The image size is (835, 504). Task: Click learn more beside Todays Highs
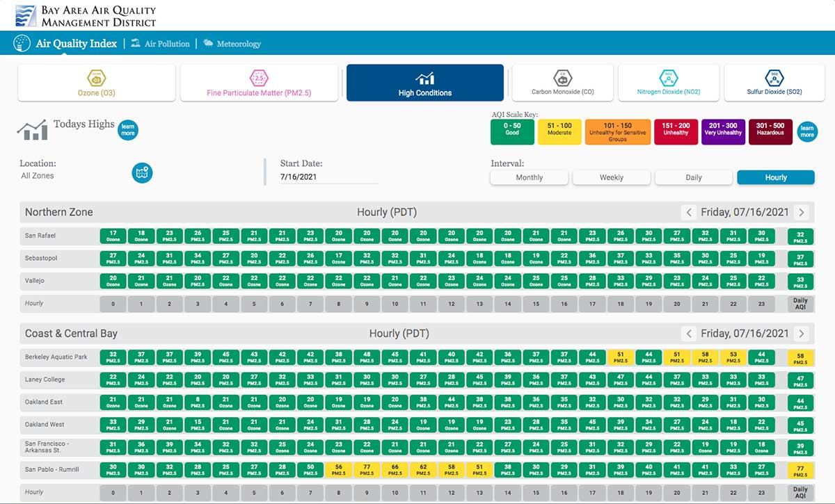tap(127, 130)
